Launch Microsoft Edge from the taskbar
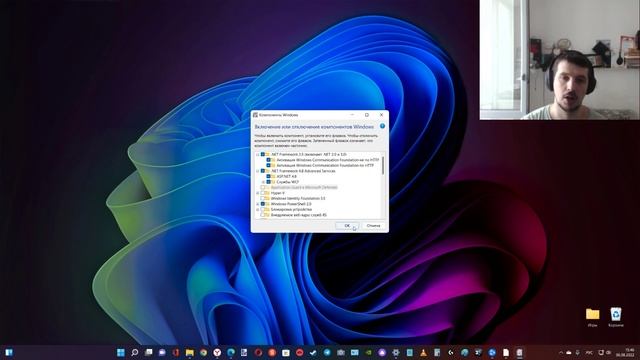This screenshot has width=640, height=360. click(x=231, y=352)
